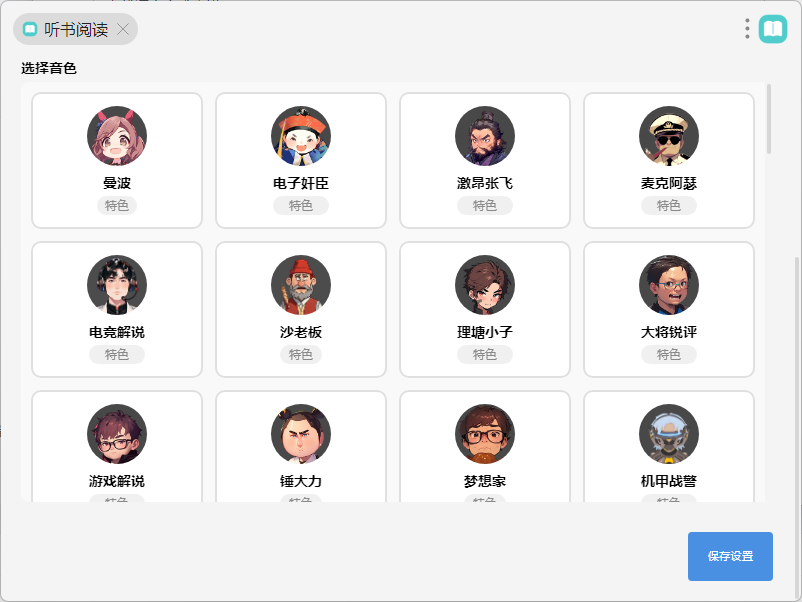
Task: Switch to the 听书阅读 tab
Action: [x=75, y=29]
